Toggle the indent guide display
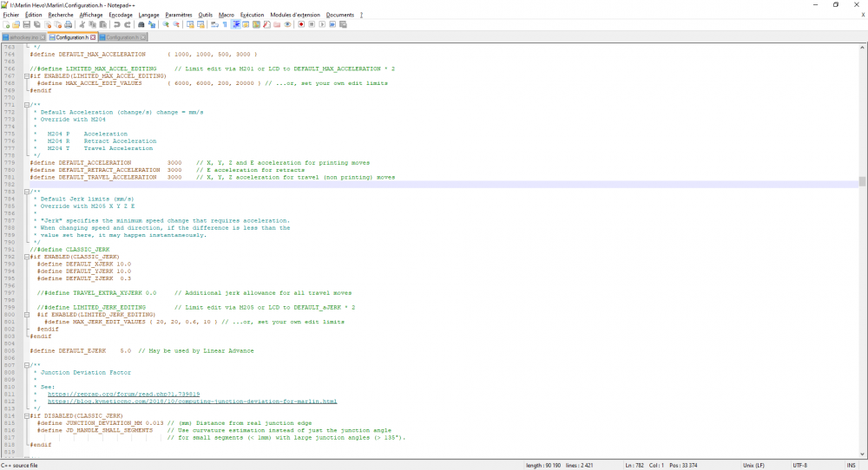This screenshot has width=868, height=470. tap(236, 24)
